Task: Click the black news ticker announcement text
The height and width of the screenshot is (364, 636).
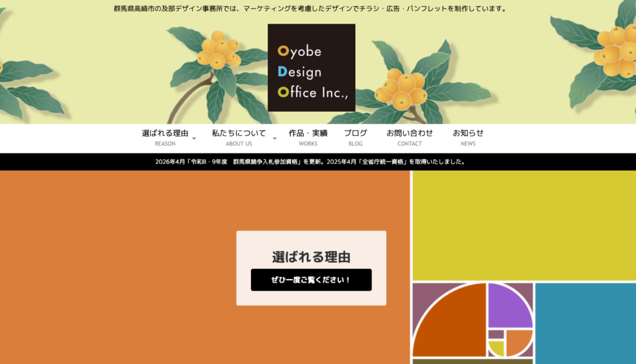Action: [311, 162]
